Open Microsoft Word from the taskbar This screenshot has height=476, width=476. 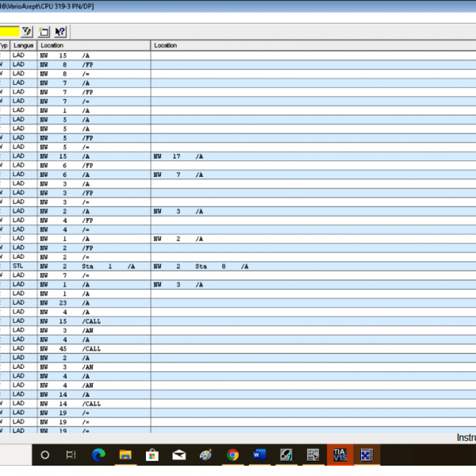click(259, 455)
